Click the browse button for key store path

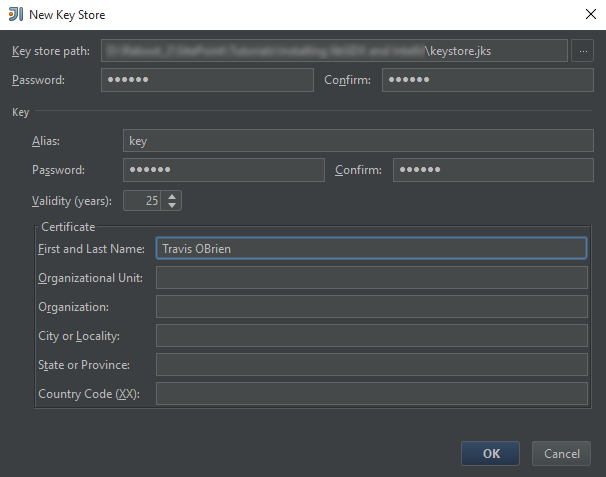pos(582,50)
